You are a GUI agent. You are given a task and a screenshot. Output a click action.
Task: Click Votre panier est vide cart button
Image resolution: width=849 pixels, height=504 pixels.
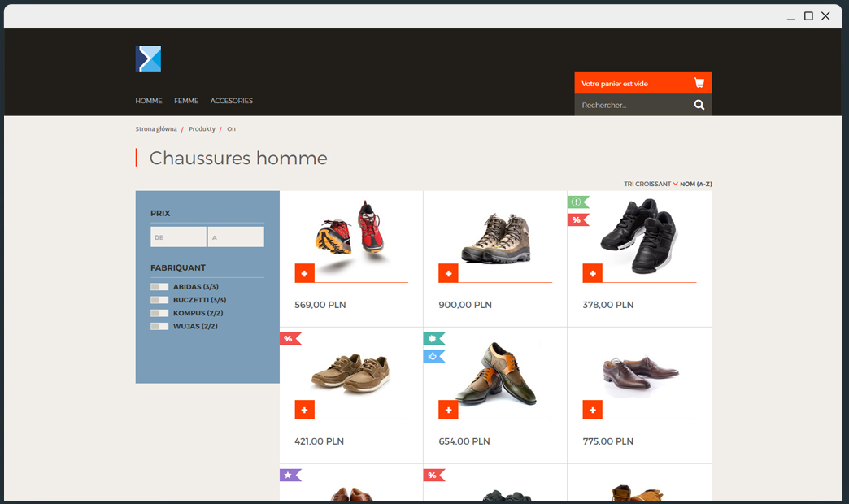tap(643, 83)
